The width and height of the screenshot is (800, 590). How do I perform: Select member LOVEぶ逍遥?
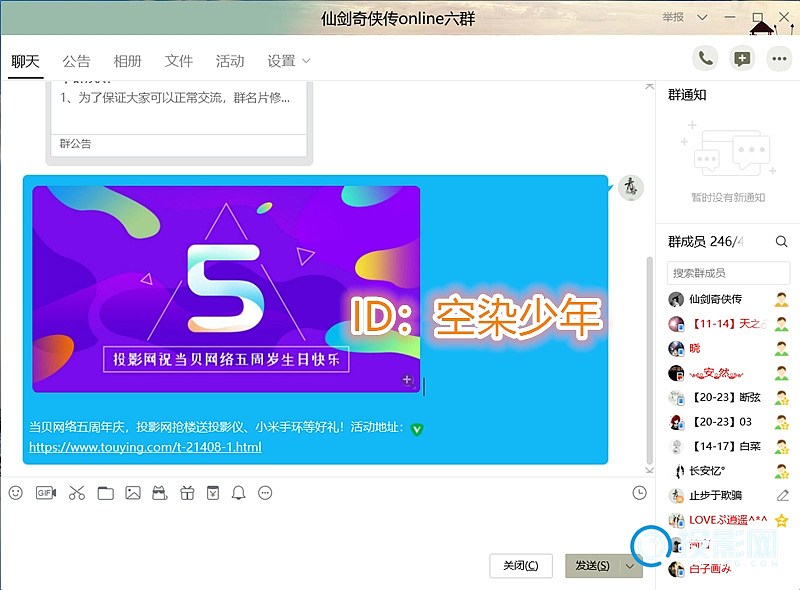click(x=729, y=520)
